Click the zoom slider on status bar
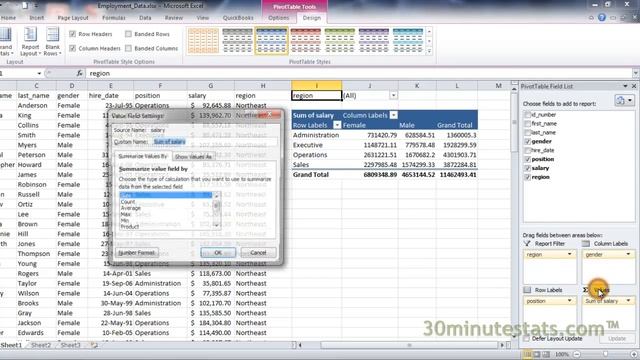Image resolution: width=640 pixels, height=360 pixels. click(x=605, y=354)
